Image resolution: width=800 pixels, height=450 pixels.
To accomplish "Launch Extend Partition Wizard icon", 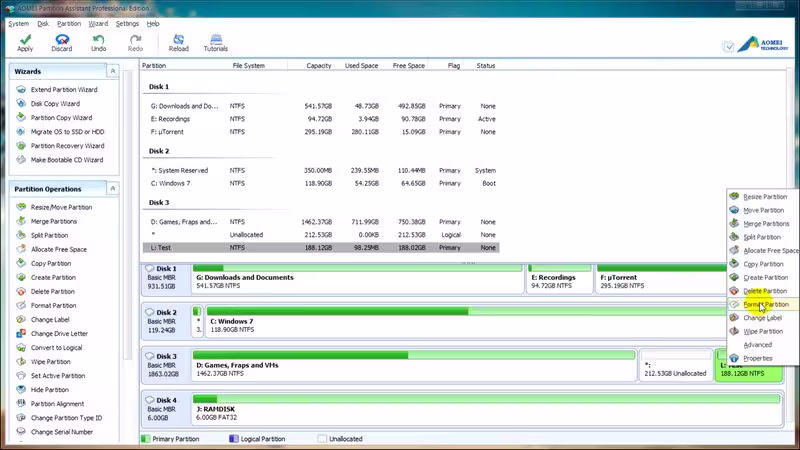I will coord(21,89).
